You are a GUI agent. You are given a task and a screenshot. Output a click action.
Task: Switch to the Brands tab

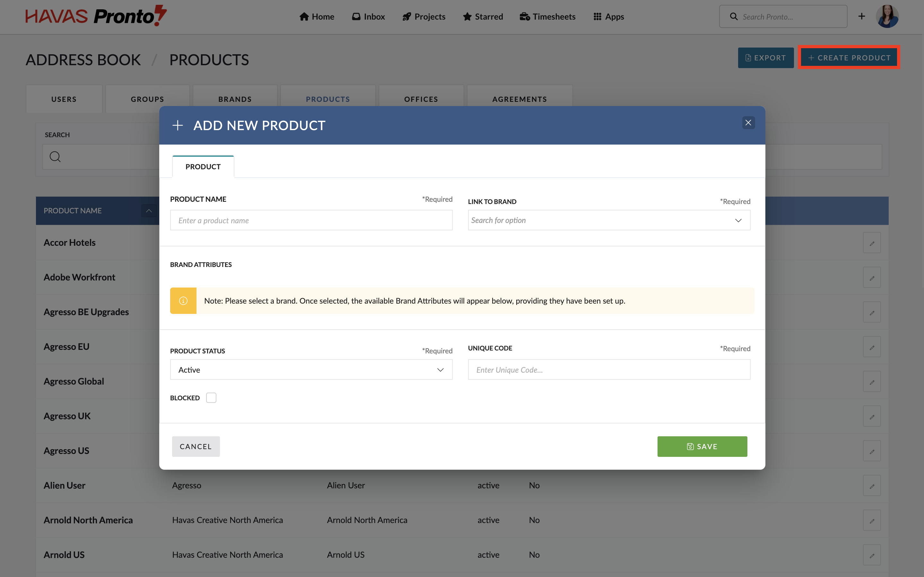click(235, 99)
